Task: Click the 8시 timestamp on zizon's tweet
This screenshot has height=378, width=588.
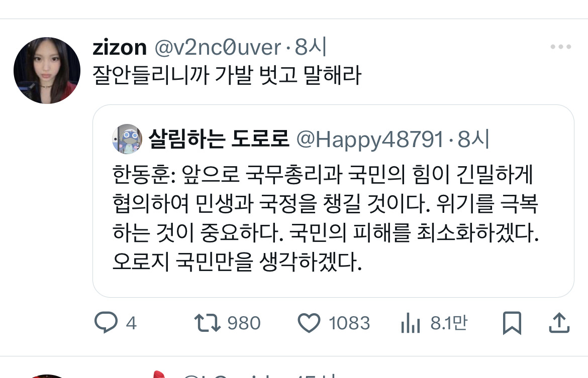Action: click(311, 47)
